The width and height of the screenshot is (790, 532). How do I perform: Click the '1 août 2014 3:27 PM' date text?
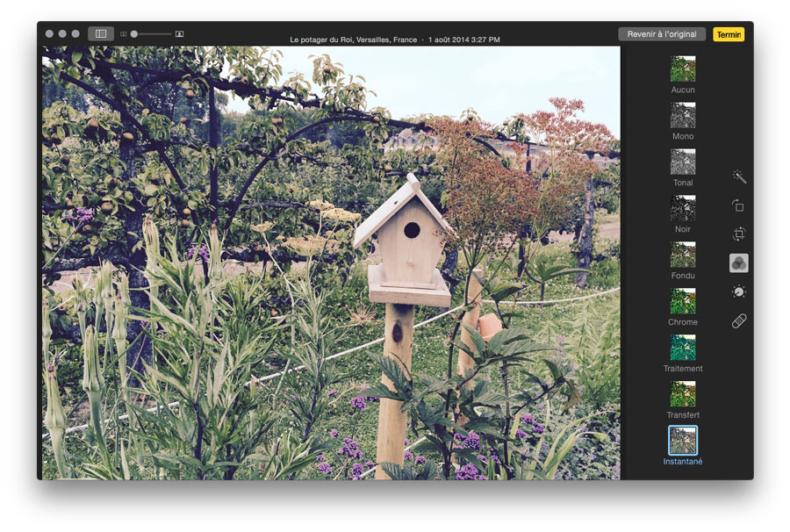[464, 40]
